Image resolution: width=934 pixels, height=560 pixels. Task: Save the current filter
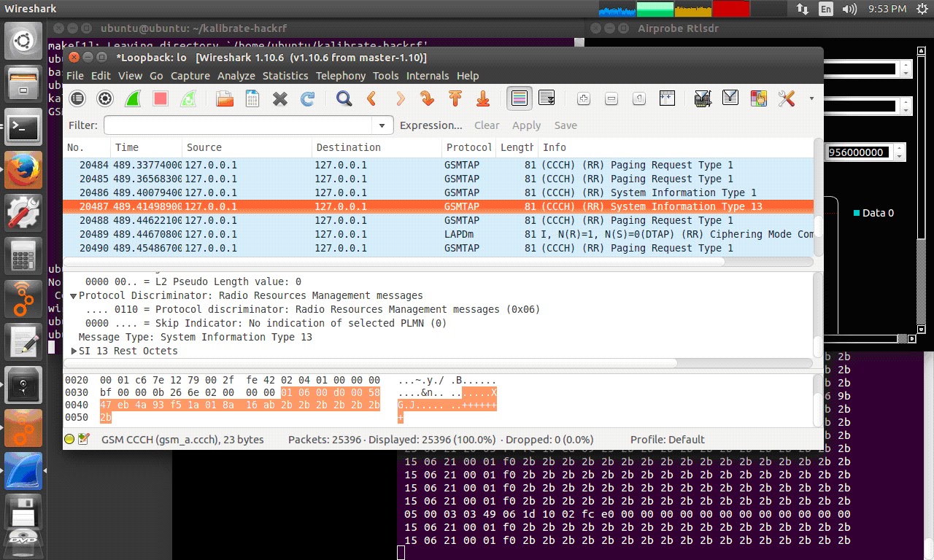click(x=566, y=125)
